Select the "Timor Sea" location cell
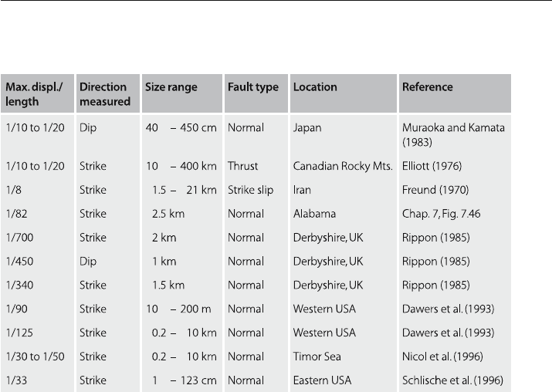The height and width of the screenshot is (392, 552). tap(317, 357)
